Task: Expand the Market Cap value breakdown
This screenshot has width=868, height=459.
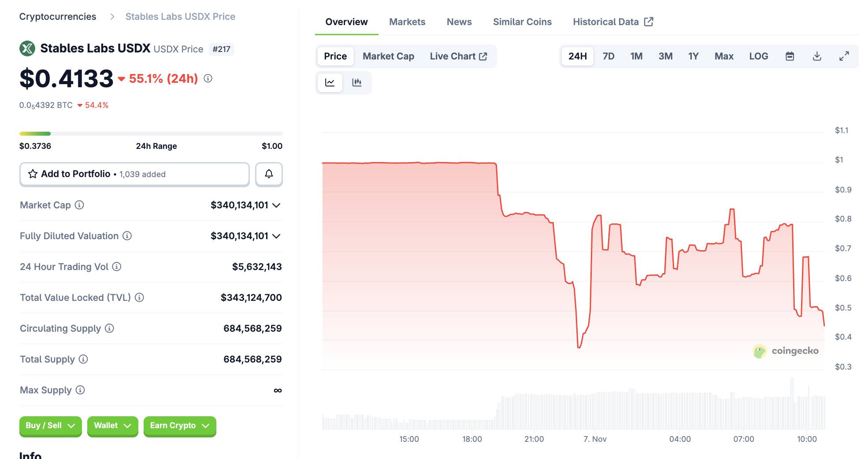Action: (x=276, y=205)
